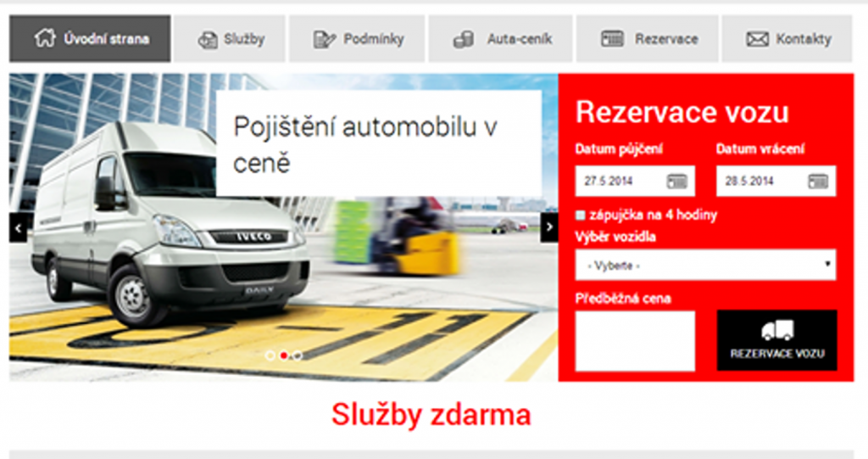This screenshot has height=459, width=868.
Task: Click the Datum vrácení date field
Action: pyautogui.click(x=776, y=182)
